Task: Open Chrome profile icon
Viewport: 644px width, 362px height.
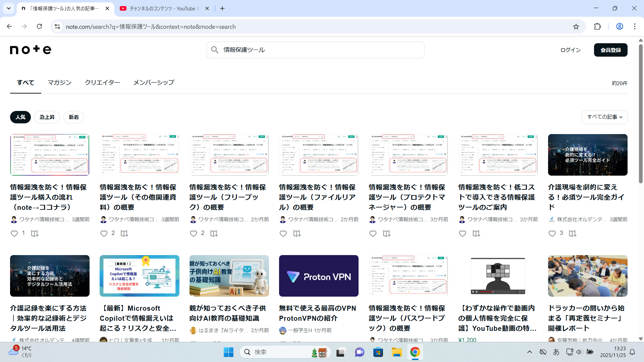Action: (x=620, y=26)
